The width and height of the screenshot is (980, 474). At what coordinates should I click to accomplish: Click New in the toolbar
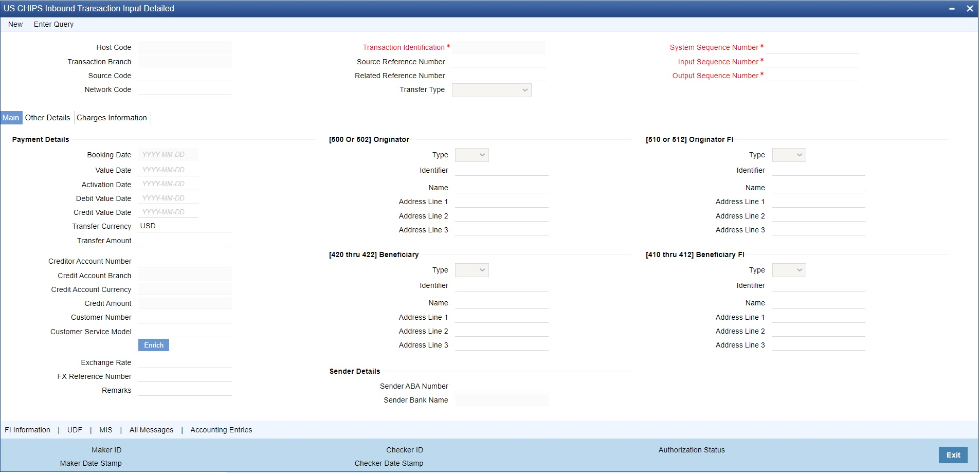click(x=15, y=24)
